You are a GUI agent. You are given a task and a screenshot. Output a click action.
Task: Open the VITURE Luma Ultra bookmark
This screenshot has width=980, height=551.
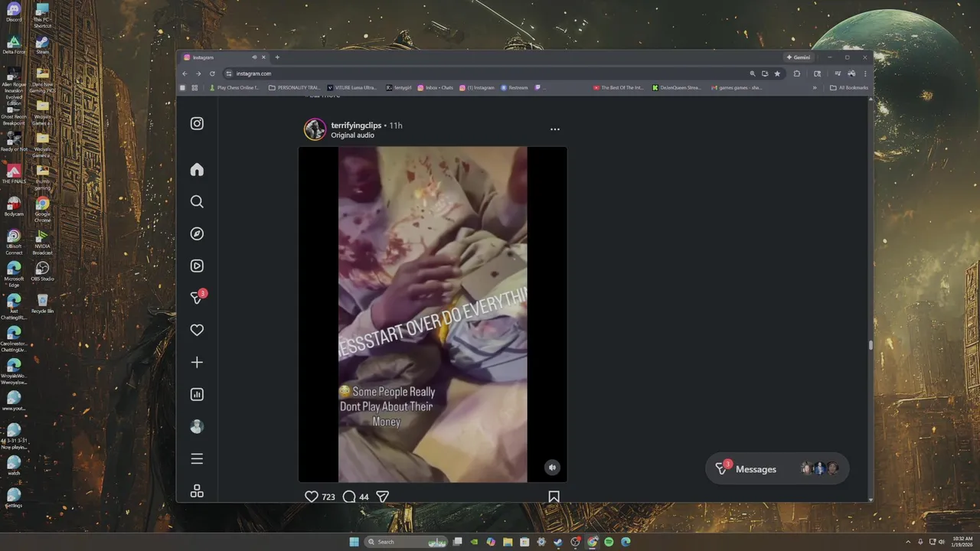(352, 88)
